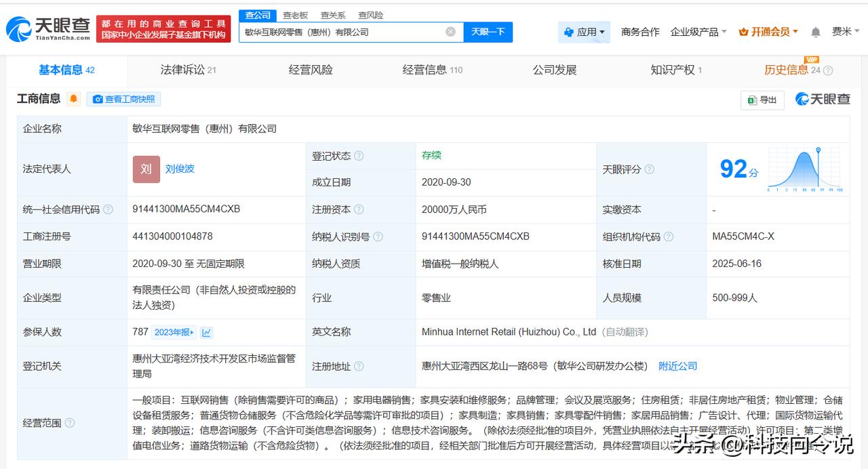The width and height of the screenshot is (868, 469).
Task: Click the notification bell in header
Action: pos(816,32)
